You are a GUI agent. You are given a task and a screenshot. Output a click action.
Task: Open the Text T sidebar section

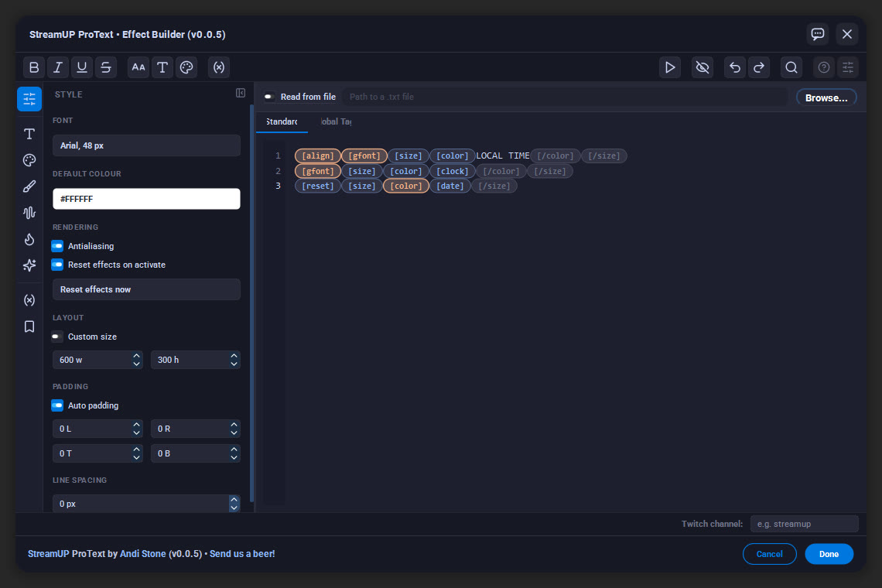[29, 134]
